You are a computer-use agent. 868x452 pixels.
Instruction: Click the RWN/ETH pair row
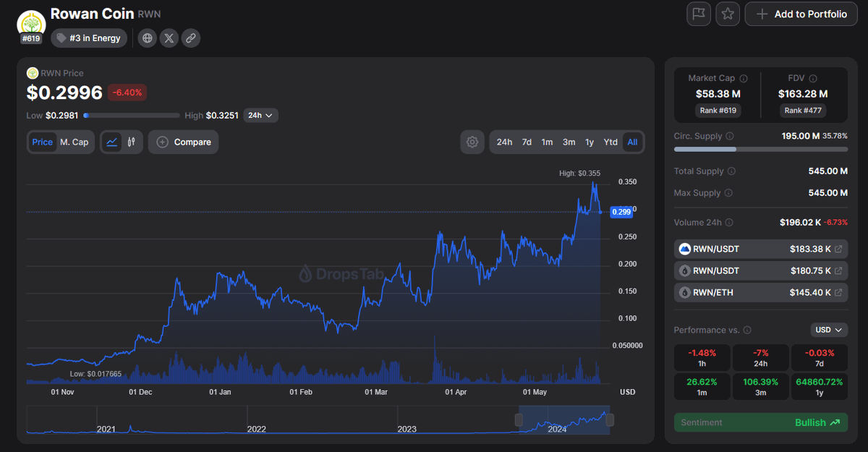tap(761, 293)
